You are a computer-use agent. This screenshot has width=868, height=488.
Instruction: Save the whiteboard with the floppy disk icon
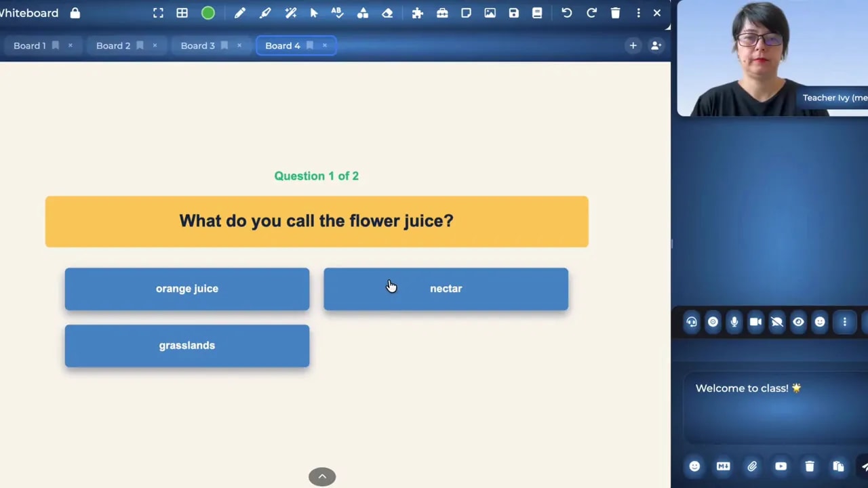[x=513, y=13]
